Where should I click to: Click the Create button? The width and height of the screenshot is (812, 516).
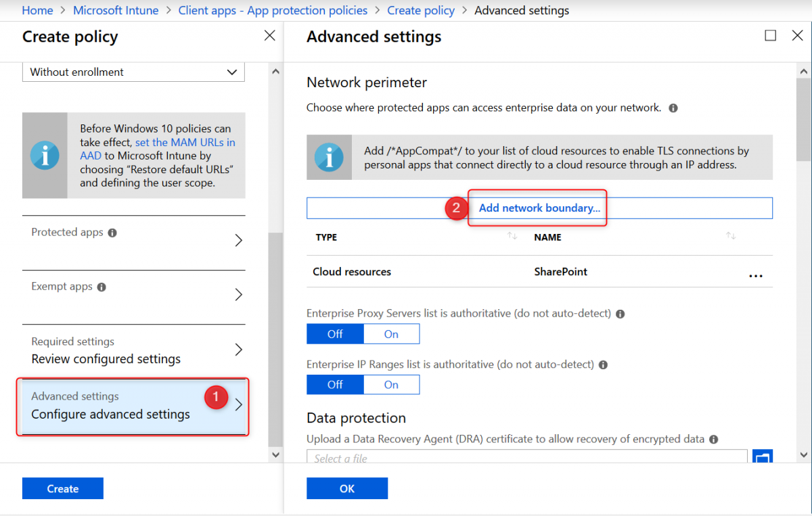62,488
